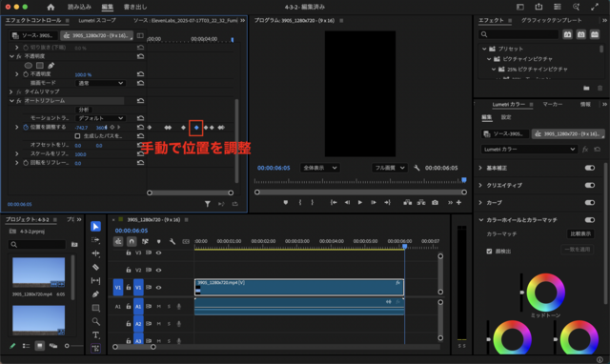Toggle クリエイティブ switch
The width and height of the screenshot is (610, 364).
point(590,185)
